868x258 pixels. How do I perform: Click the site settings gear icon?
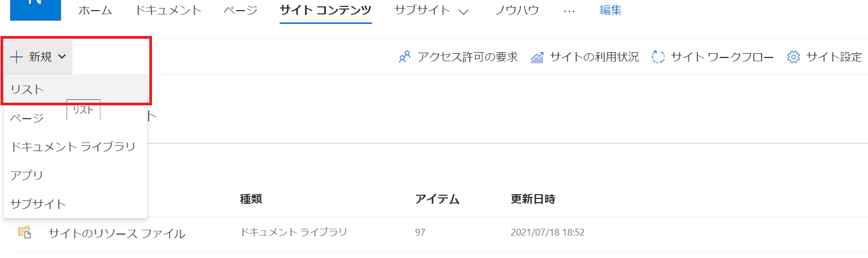(x=793, y=56)
